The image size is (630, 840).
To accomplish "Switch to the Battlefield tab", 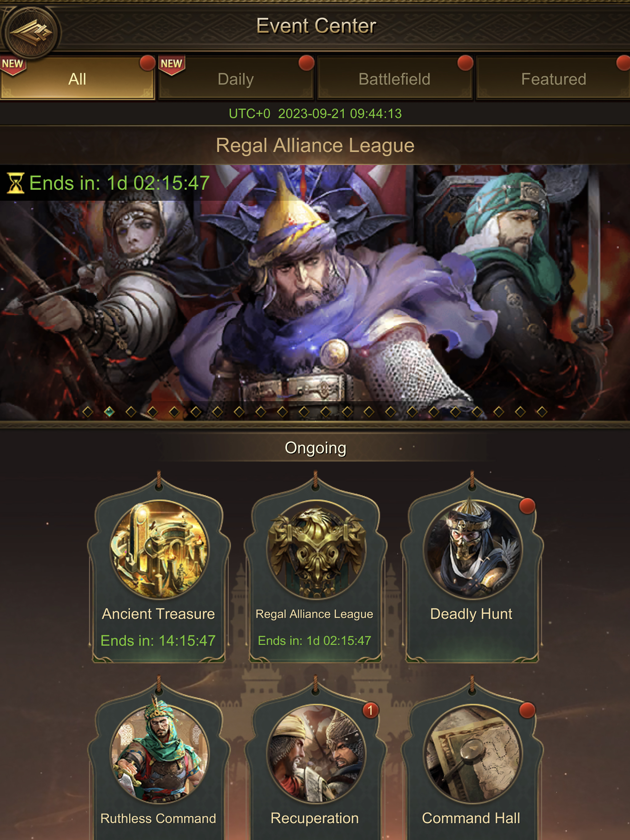I will [x=394, y=79].
